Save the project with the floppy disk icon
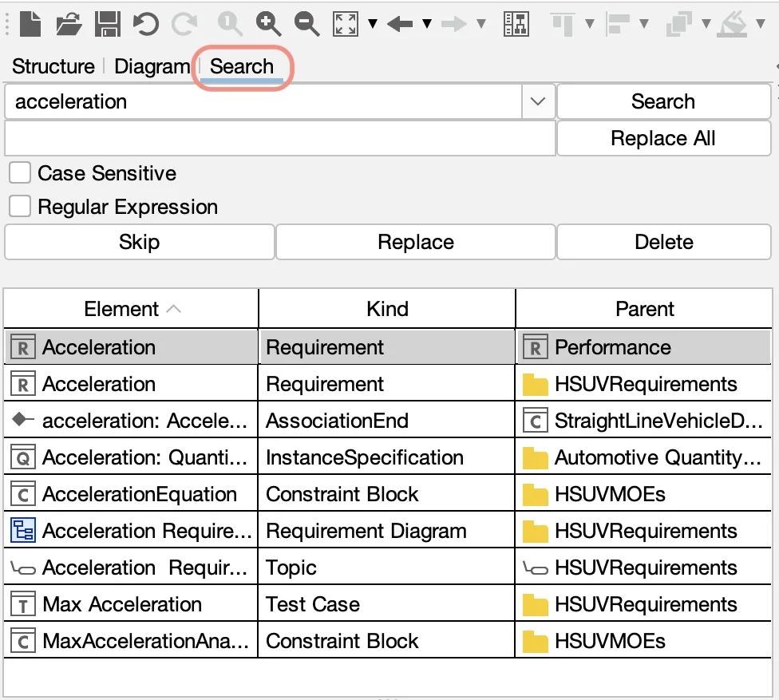This screenshot has width=779, height=700. (x=107, y=24)
